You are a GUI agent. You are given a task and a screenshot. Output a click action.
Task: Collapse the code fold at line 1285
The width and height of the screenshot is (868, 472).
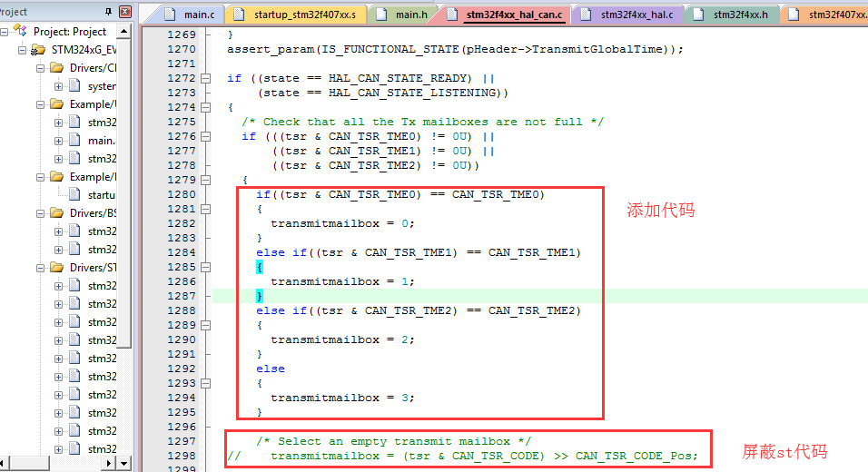tap(206, 267)
